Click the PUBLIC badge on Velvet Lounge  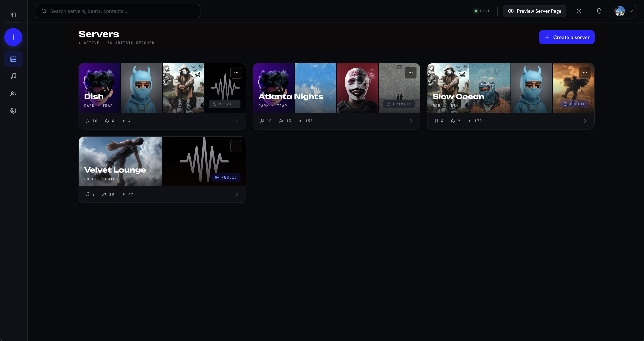[226, 177]
